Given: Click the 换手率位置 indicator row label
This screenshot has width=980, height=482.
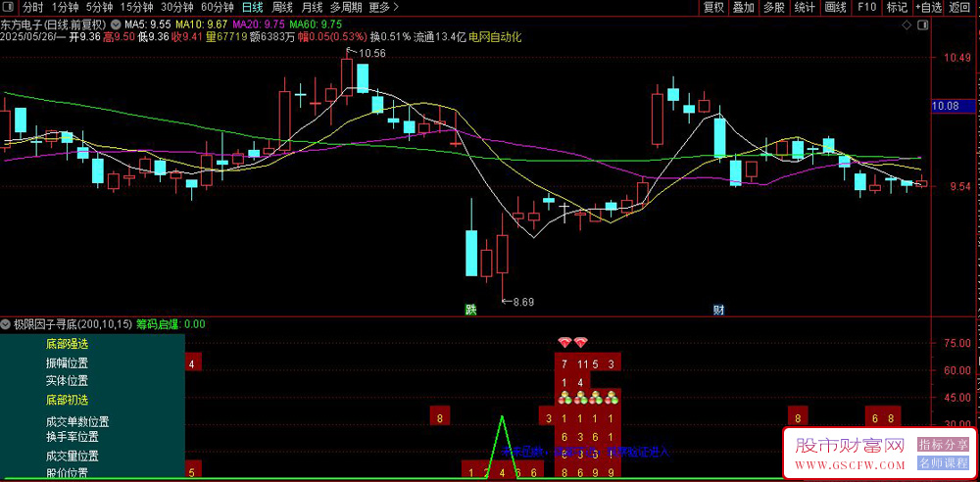Looking at the screenshot, I should 72,436.
